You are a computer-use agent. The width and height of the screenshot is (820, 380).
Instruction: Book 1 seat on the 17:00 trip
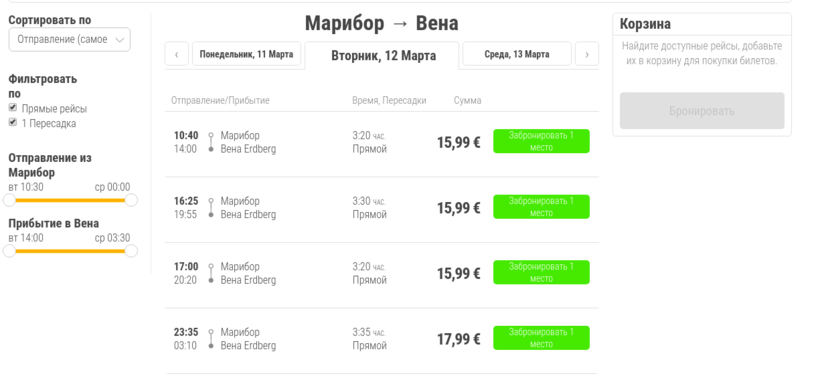pyautogui.click(x=541, y=272)
